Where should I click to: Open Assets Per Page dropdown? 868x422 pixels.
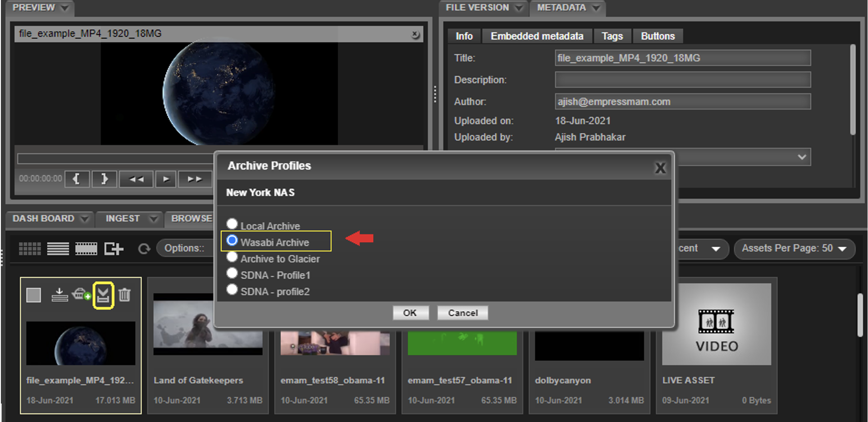[x=795, y=248]
